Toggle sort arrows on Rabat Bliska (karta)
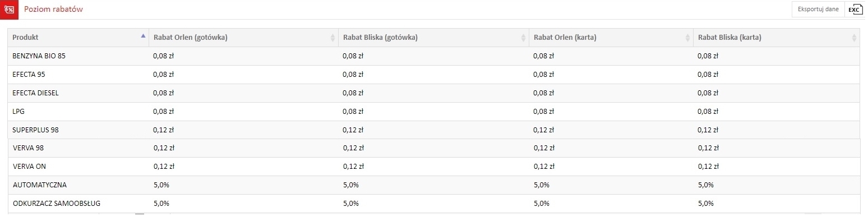This screenshot has height=221, width=868. coord(854,38)
